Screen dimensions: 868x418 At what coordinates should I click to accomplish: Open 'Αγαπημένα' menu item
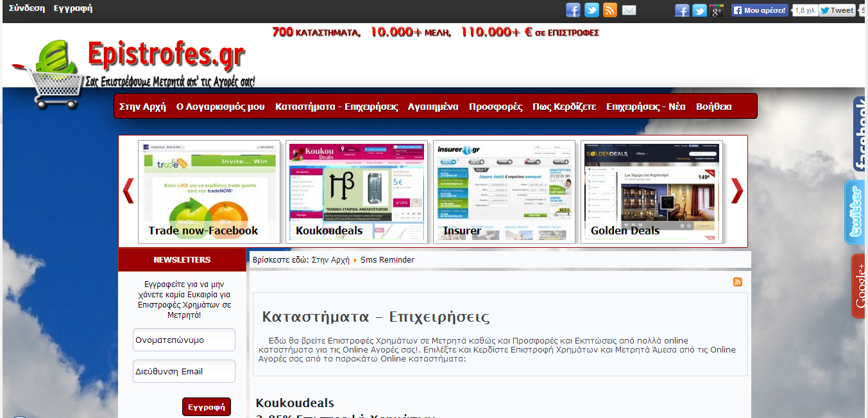(433, 107)
